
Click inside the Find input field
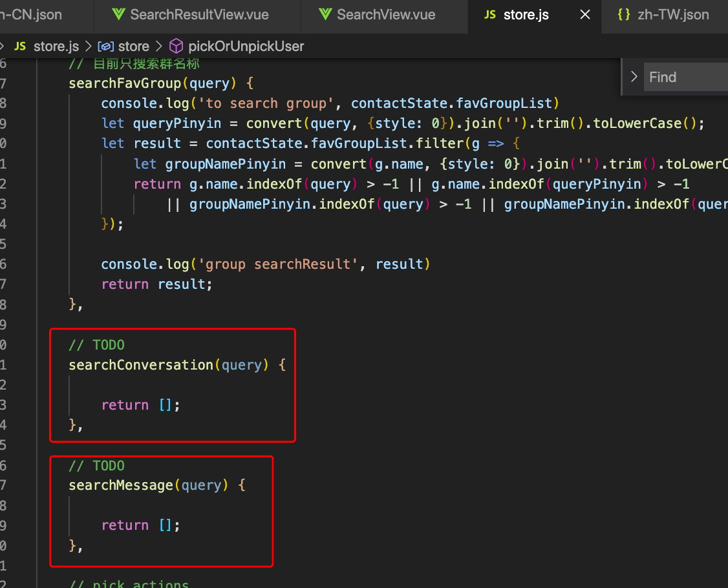point(685,76)
